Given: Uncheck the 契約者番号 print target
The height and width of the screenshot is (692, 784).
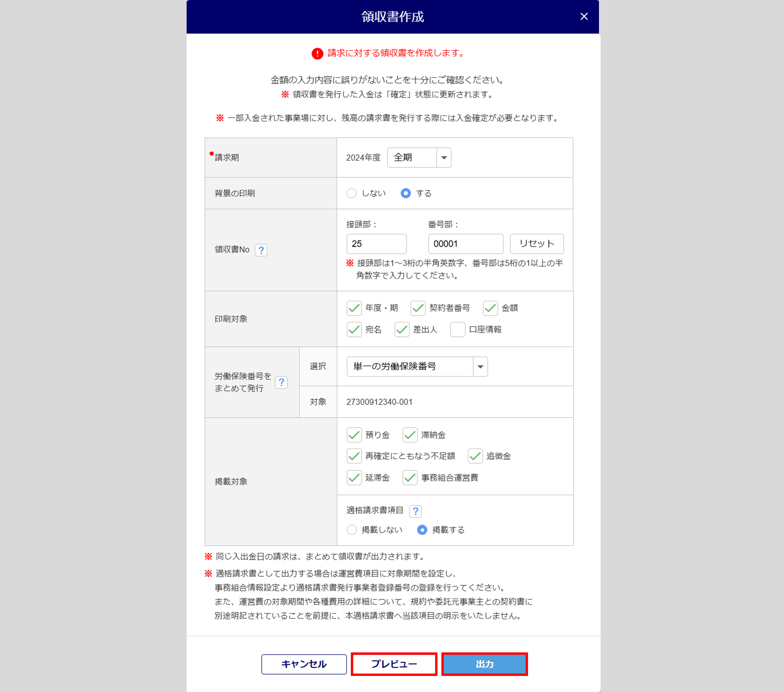Looking at the screenshot, I should pyautogui.click(x=418, y=308).
